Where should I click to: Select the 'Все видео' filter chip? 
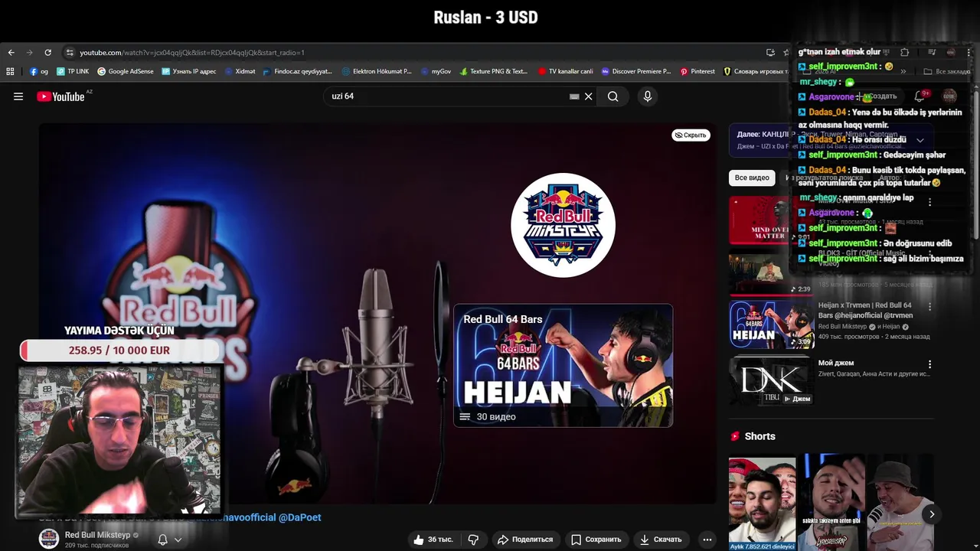point(752,178)
